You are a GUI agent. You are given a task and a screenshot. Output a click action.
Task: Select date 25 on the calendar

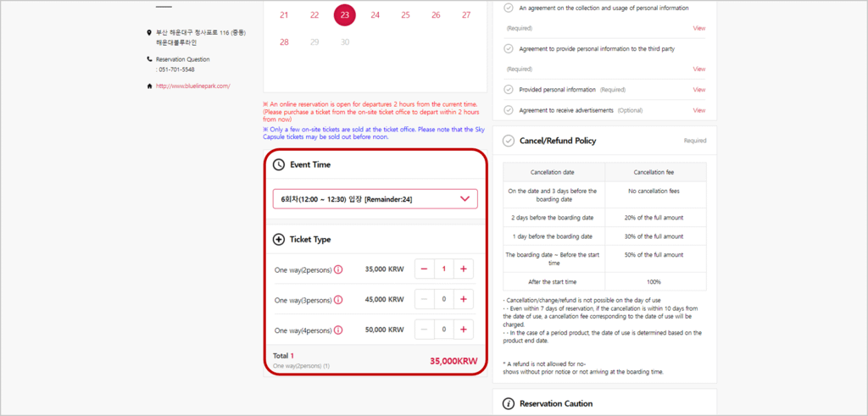coord(406,15)
